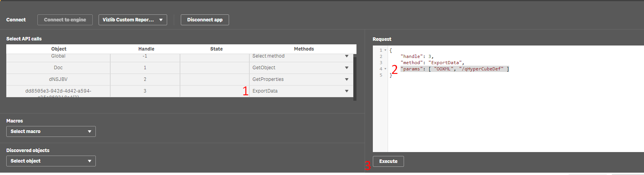Image resolution: width=644 pixels, height=175 pixels.
Task: Open the Vizlib Custom Report app dropdown
Action: click(132, 20)
